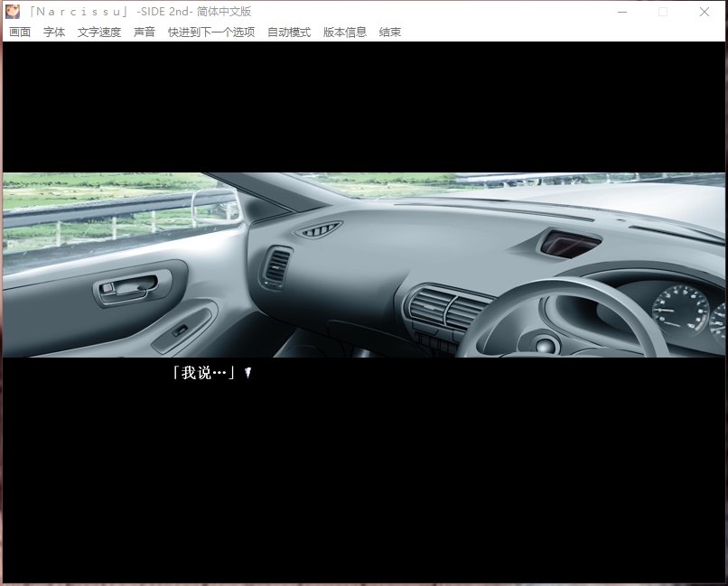Click the dialogue line 「我说…」
Viewport: 728px width, 586px height.
204,373
